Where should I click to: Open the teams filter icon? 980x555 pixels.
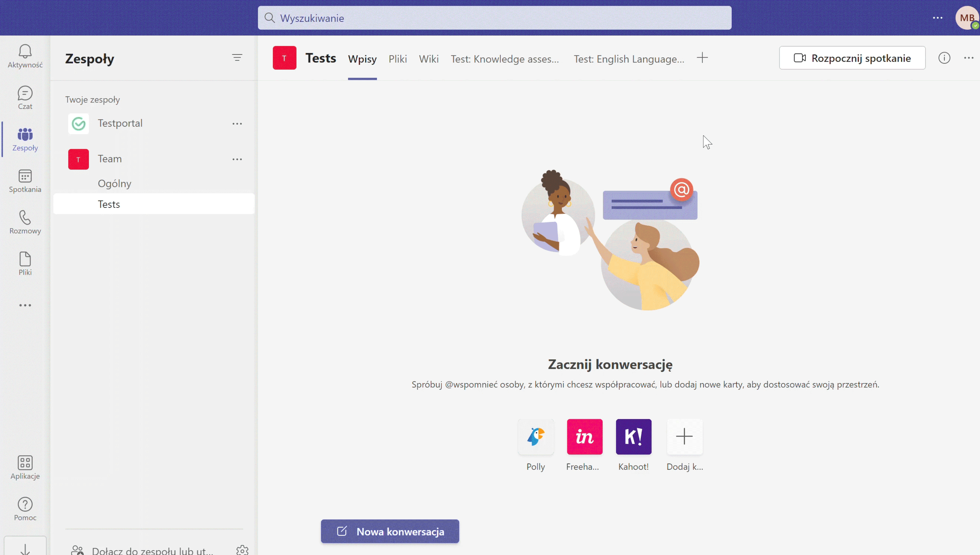pyautogui.click(x=237, y=58)
